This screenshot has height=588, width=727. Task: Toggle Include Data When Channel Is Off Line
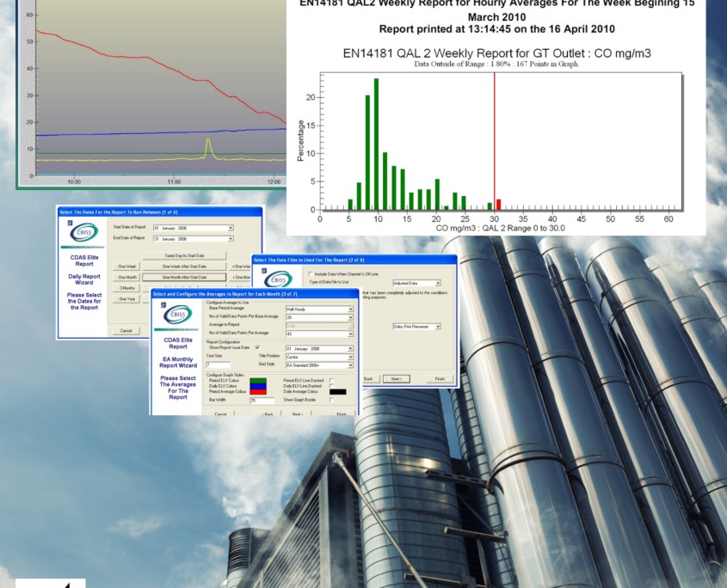click(311, 274)
